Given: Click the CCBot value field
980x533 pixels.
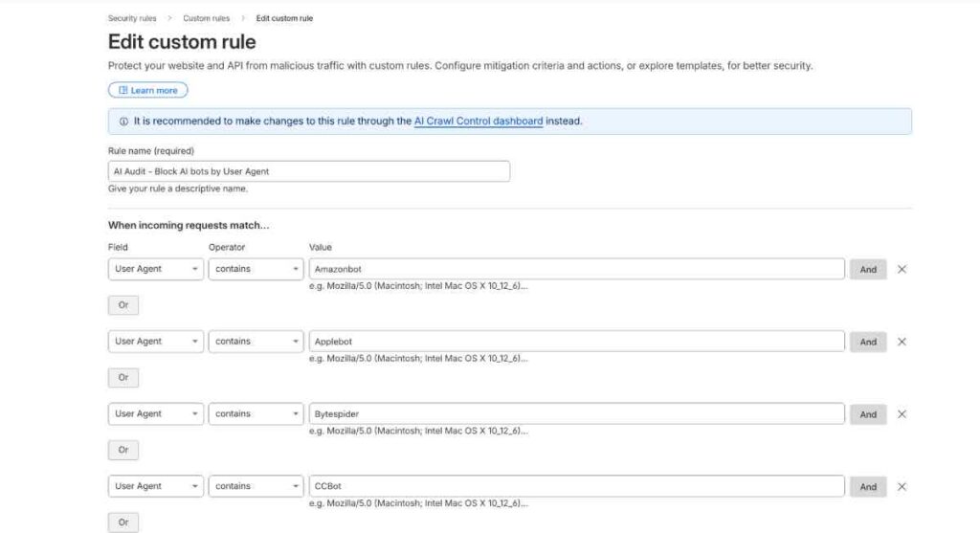Looking at the screenshot, I should click(576, 486).
